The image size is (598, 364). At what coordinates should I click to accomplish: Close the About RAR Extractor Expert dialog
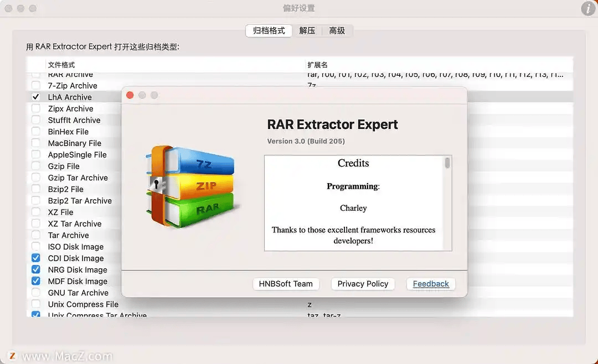coord(130,95)
